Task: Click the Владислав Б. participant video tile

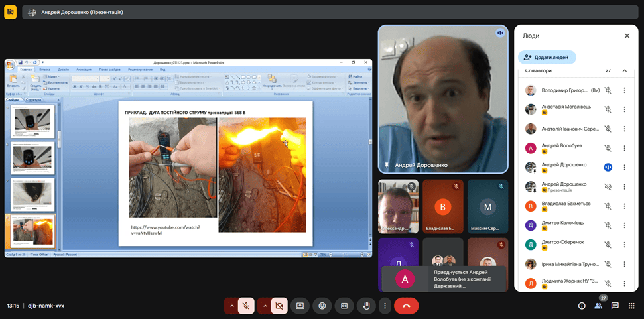Action: click(444, 206)
